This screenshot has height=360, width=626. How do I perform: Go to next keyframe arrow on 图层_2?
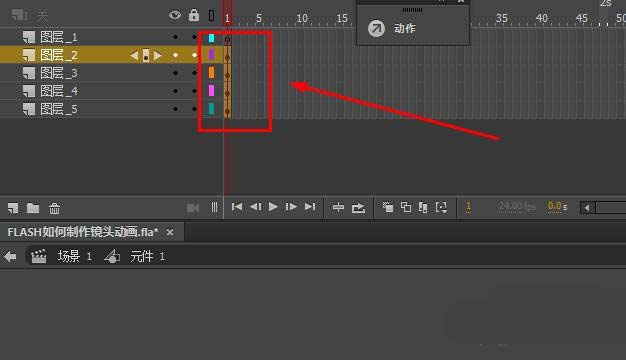(x=158, y=55)
